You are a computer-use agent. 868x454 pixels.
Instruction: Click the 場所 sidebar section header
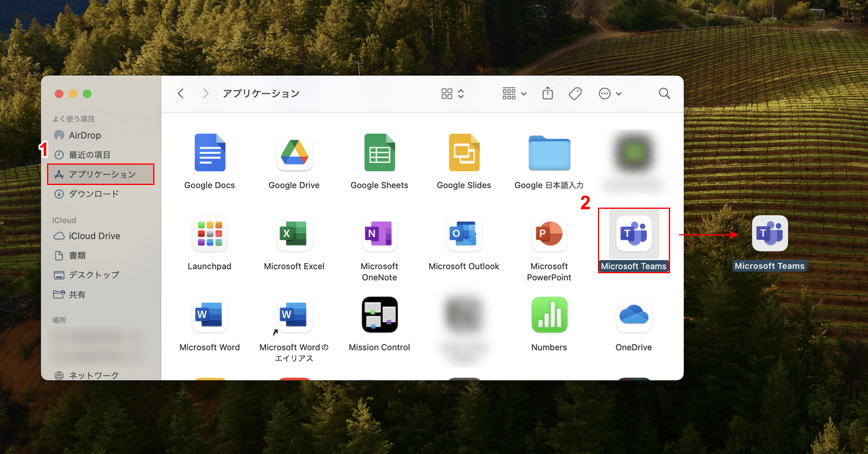[59, 320]
